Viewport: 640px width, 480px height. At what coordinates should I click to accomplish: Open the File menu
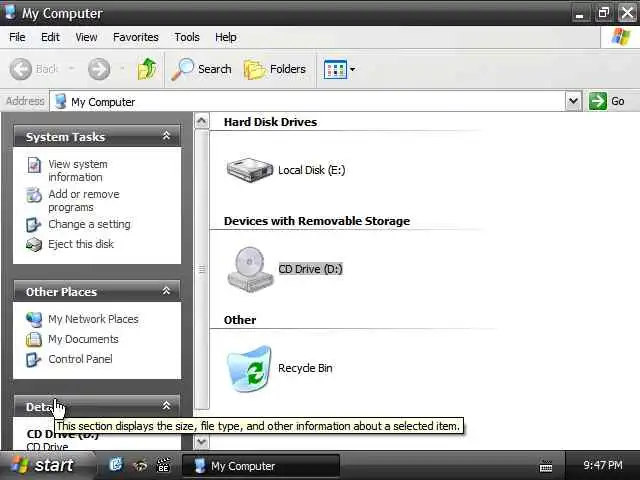point(17,37)
